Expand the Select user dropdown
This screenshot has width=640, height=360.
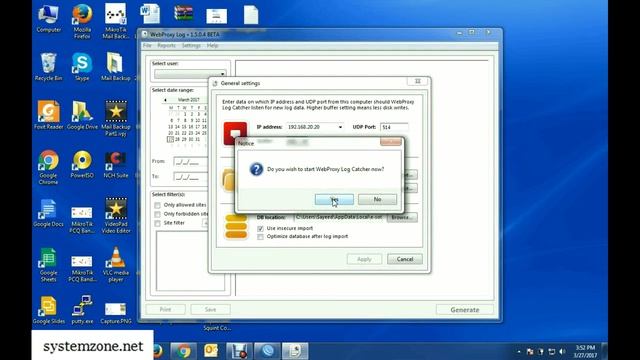[222, 74]
